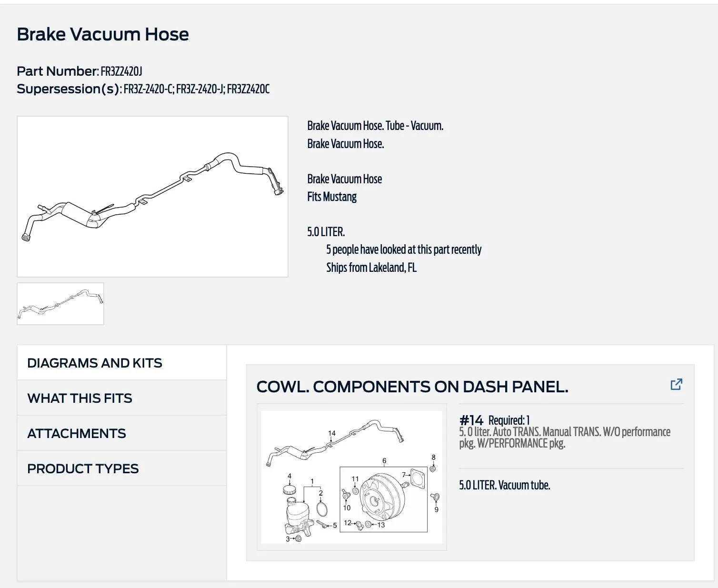The image size is (718, 588).
Task: Click the Fits Mustang text
Action: coord(332,197)
